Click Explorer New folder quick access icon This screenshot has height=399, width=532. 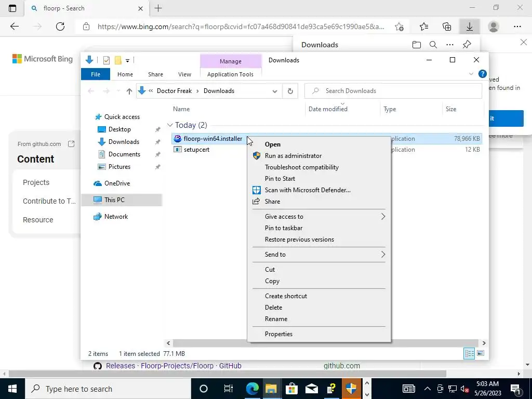pos(118,60)
